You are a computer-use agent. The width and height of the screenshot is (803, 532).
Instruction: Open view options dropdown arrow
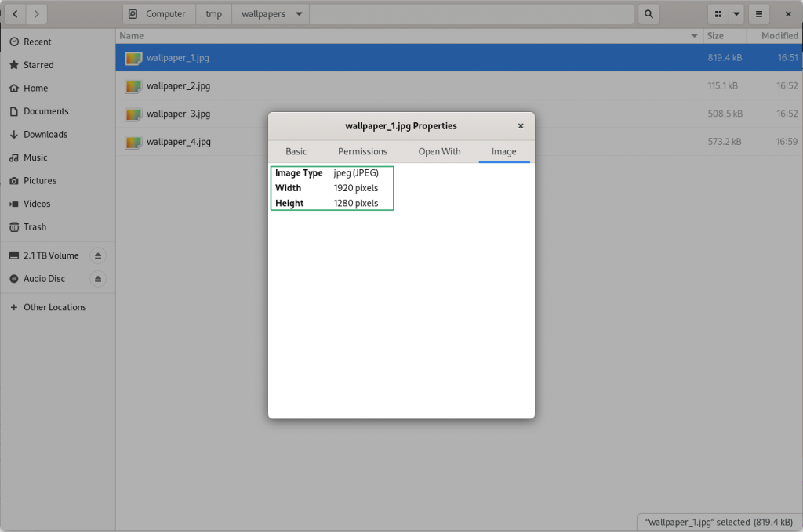click(736, 14)
